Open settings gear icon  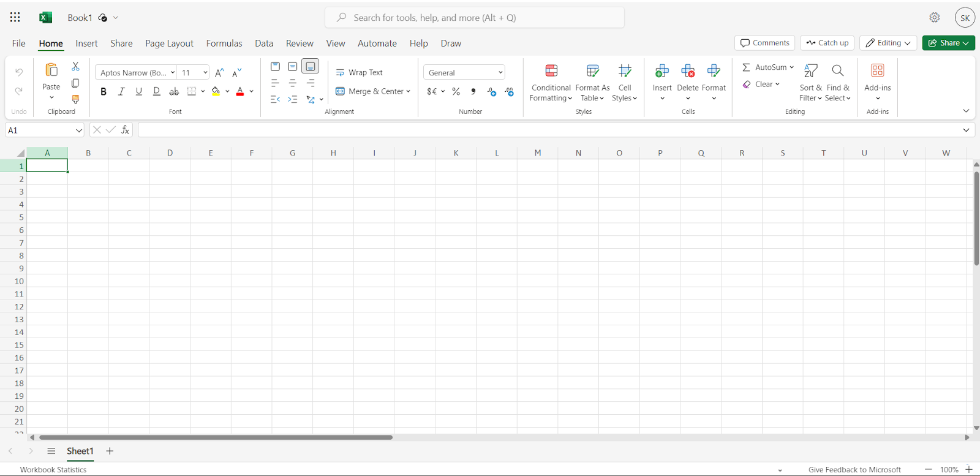tap(934, 17)
